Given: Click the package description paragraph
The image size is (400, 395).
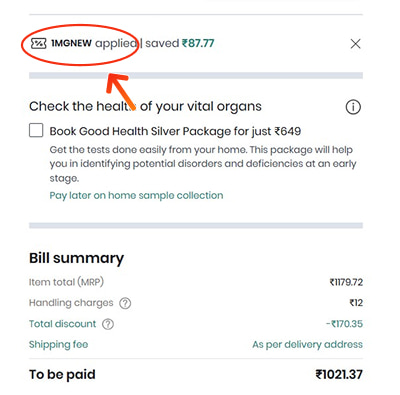Looking at the screenshot, I should tap(203, 164).
